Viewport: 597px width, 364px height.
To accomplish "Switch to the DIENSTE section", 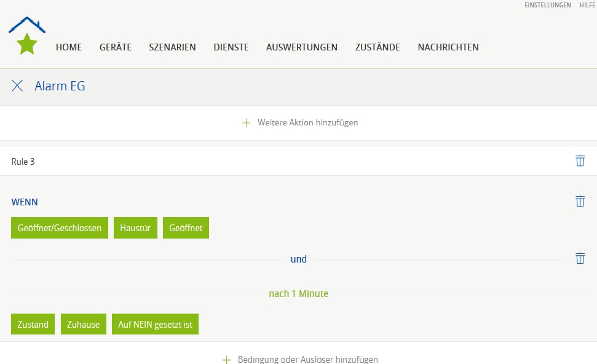I will 231,47.
